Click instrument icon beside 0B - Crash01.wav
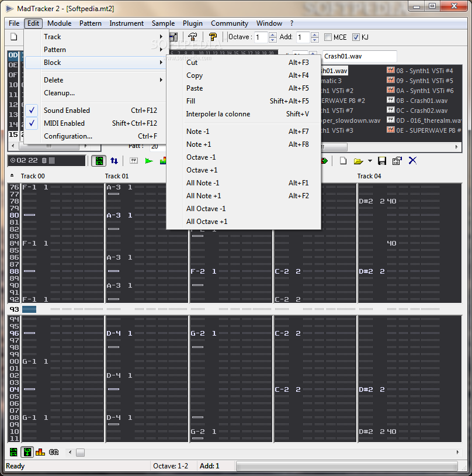 pyautogui.click(x=390, y=100)
